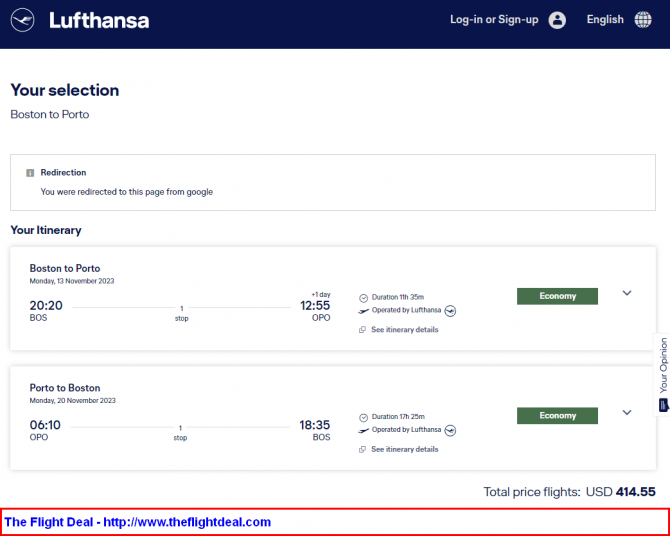Click the user profile avatar icon
Image resolution: width=670 pixels, height=536 pixels.
coord(557,20)
